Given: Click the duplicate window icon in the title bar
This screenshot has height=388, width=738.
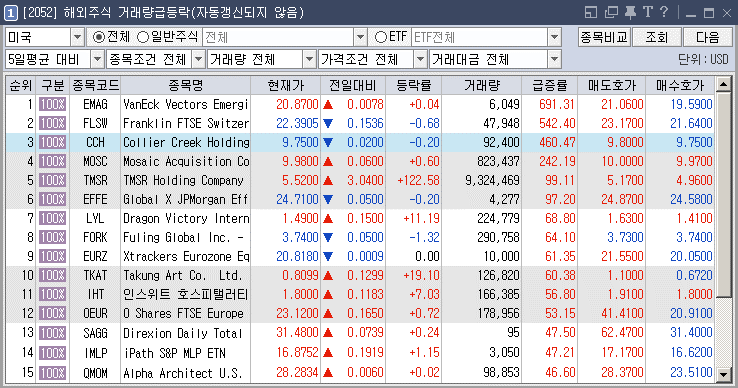Looking at the screenshot, I should pos(611,12).
